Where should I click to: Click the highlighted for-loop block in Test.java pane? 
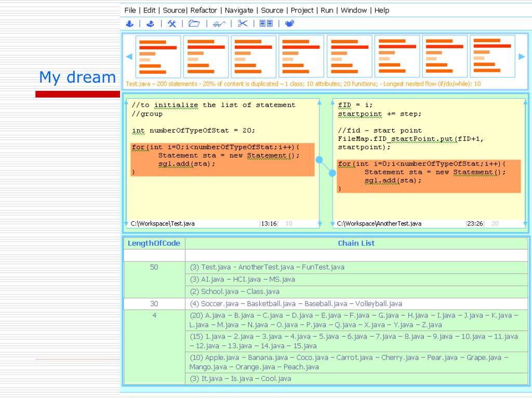tap(222, 160)
